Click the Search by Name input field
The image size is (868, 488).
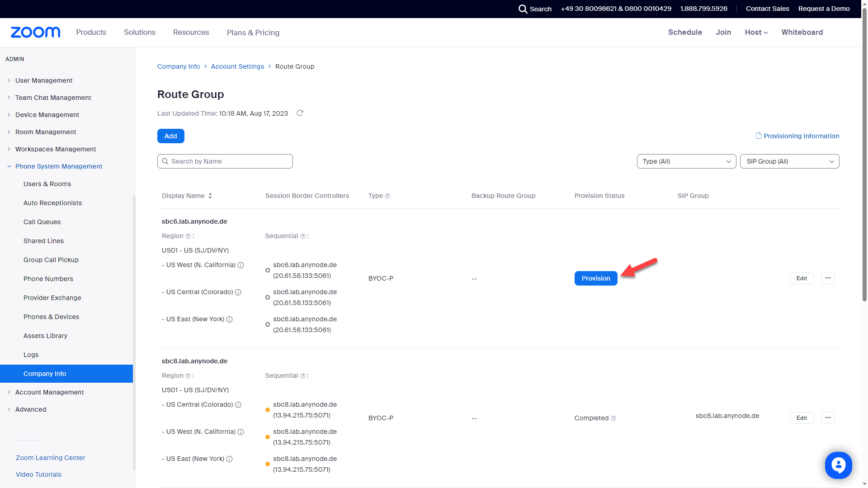click(x=225, y=161)
